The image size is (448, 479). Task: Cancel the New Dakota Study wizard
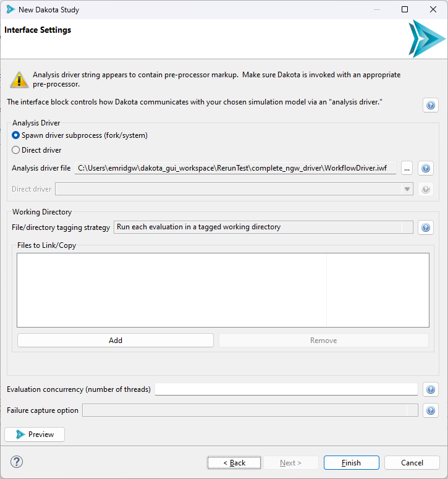coord(412,462)
